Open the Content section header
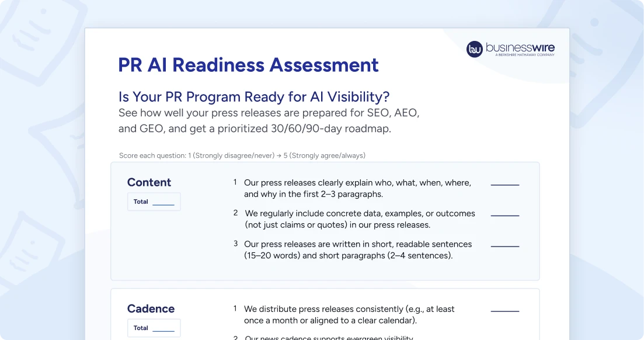Image resolution: width=644 pixels, height=340 pixels. tap(149, 182)
